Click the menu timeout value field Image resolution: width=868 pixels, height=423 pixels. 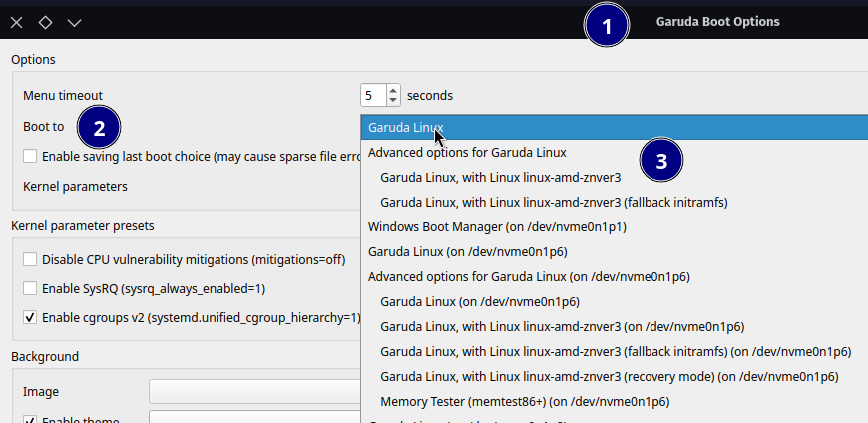click(374, 95)
